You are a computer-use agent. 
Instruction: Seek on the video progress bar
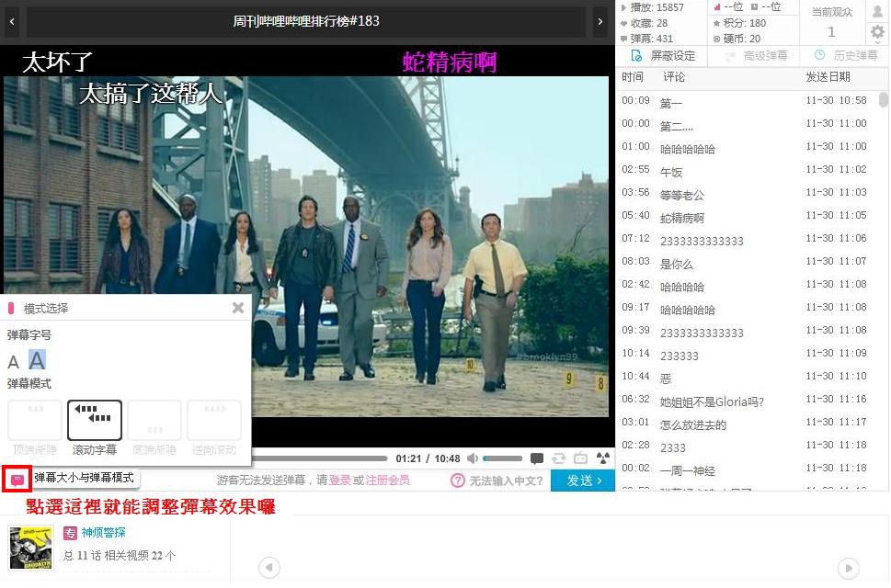320,458
